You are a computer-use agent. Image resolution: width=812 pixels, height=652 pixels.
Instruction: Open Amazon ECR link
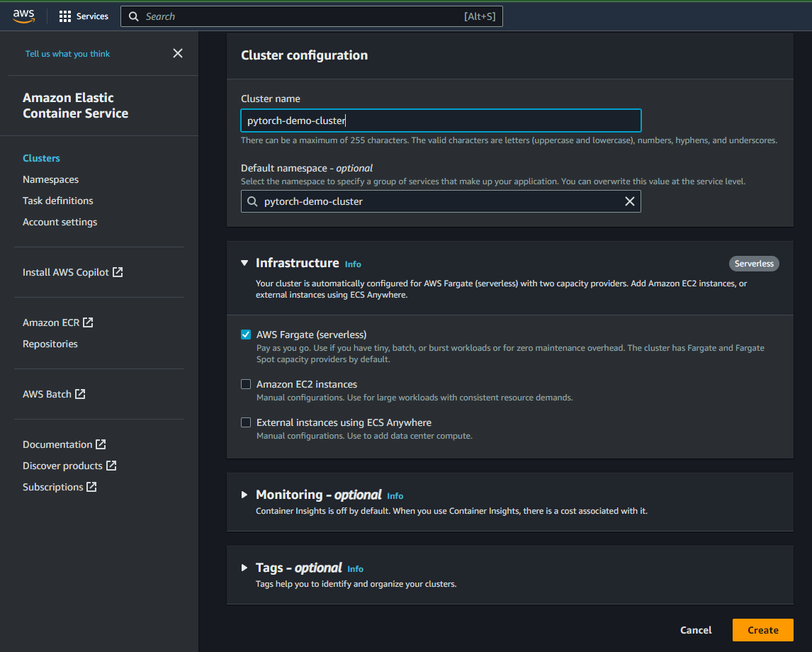click(51, 322)
